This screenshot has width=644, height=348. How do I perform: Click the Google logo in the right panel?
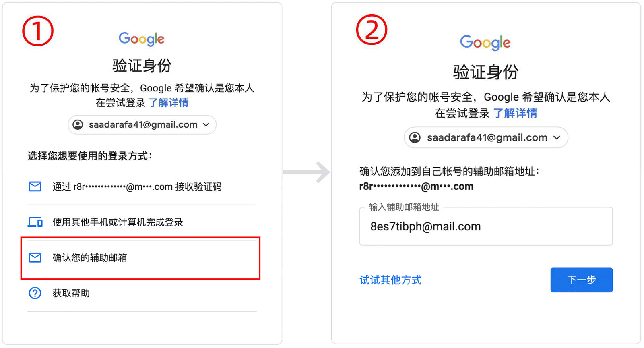click(x=485, y=42)
